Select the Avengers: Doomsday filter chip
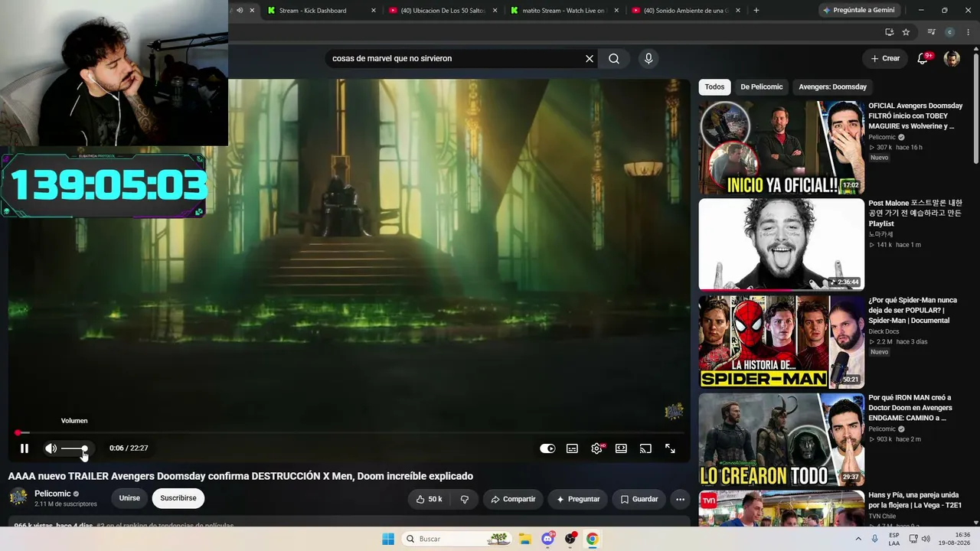Image resolution: width=980 pixels, height=551 pixels. [833, 87]
